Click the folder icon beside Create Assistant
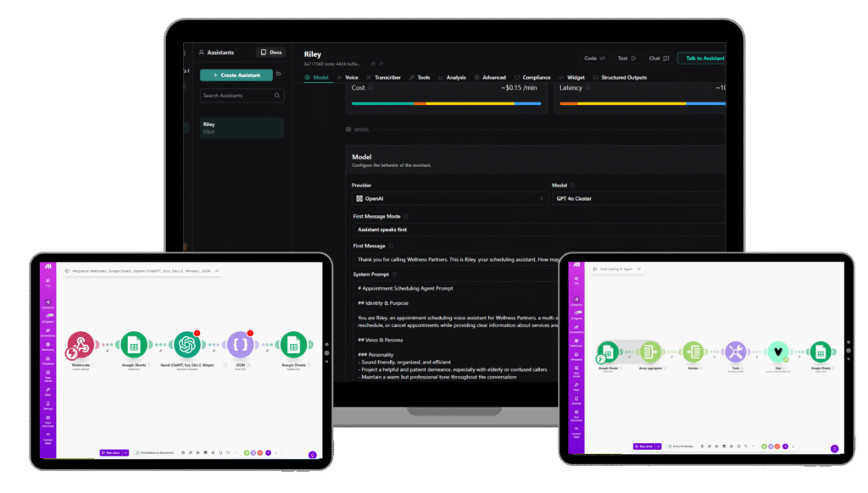Screen dimensions: 868x493 tap(279, 75)
